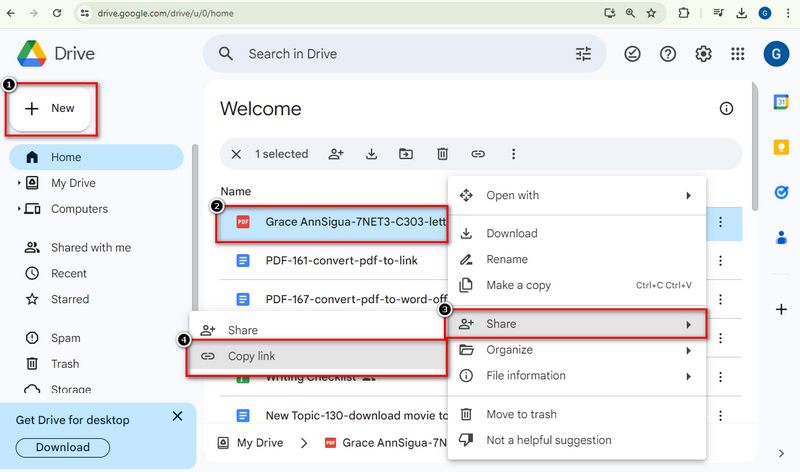Open more actions in selection toolbar
Image resolution: width=800 pixels, height=472 pixels.
click(x=513, y=154)
